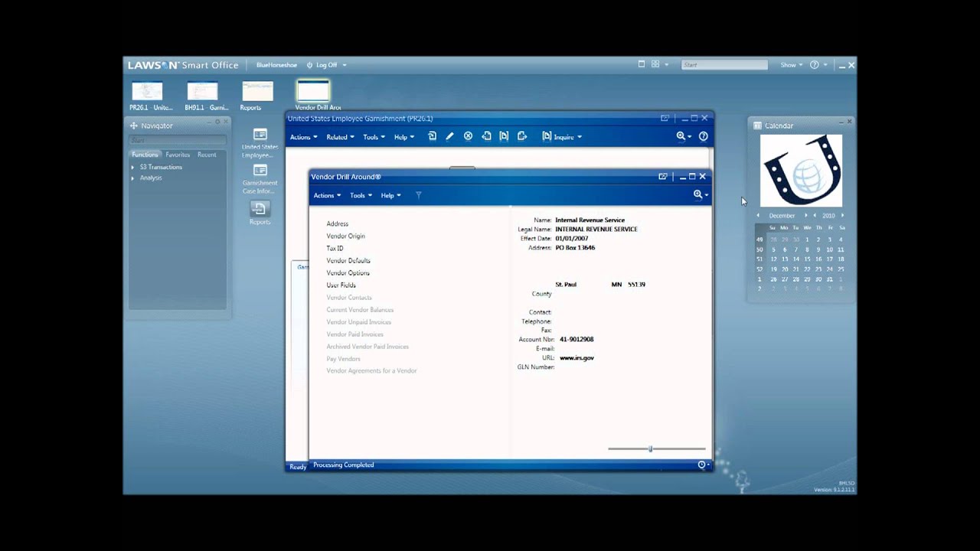980x551 pixels.
Task: Open the zoom magnifier in PR26.1 window
Action: (681, 136)
